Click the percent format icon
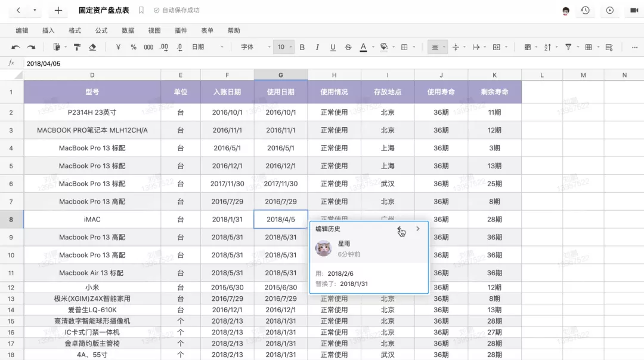The image size is (644, 360). point(133,47)
